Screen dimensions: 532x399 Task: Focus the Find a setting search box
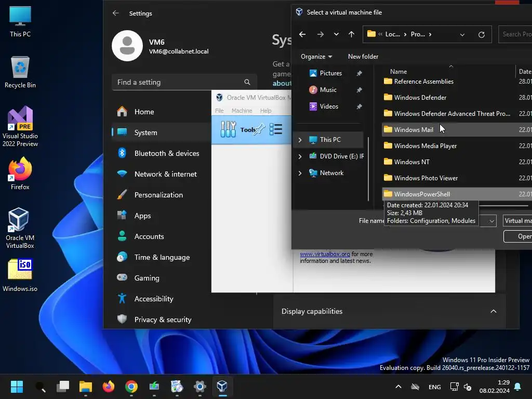coord(184,82)
